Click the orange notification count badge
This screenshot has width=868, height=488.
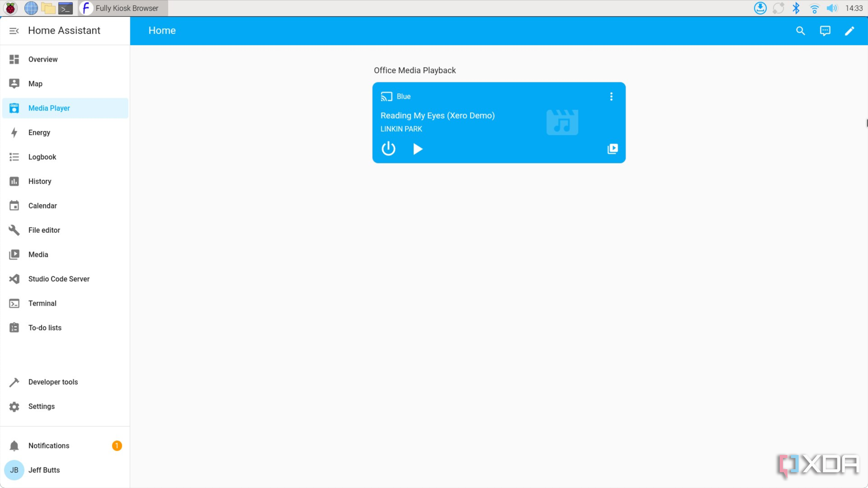[117, 446]
